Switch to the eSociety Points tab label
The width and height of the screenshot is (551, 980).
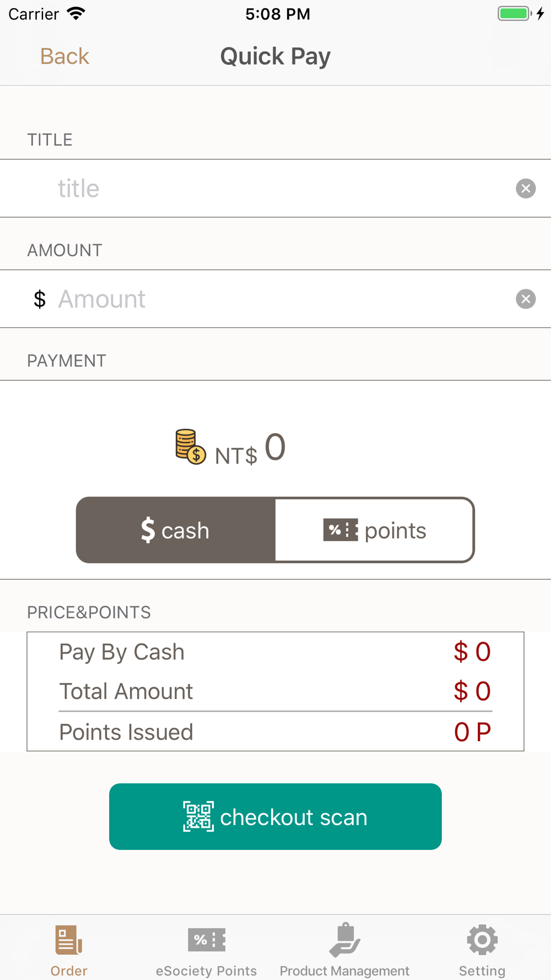pyautogui.click(x=207, y=971)
